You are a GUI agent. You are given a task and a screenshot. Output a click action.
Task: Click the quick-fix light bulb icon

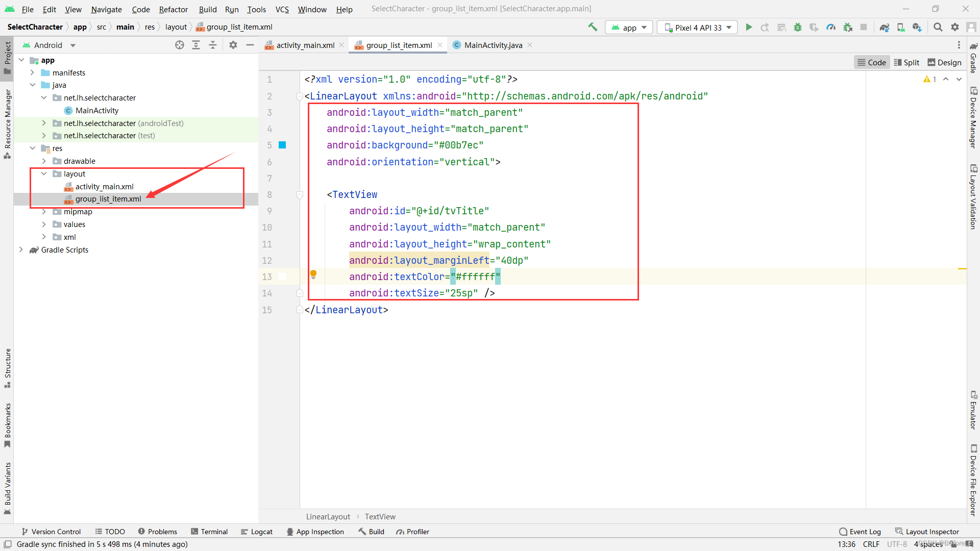313,274
